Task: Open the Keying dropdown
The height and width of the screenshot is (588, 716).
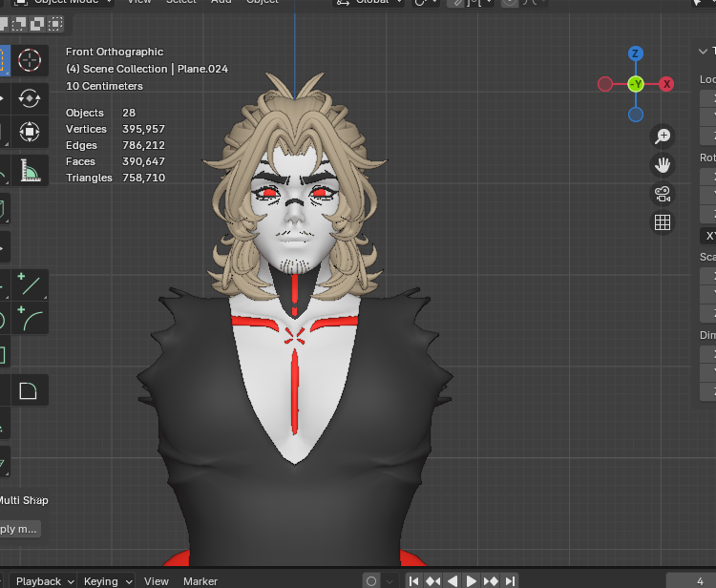Action: (x=106, y=581)
